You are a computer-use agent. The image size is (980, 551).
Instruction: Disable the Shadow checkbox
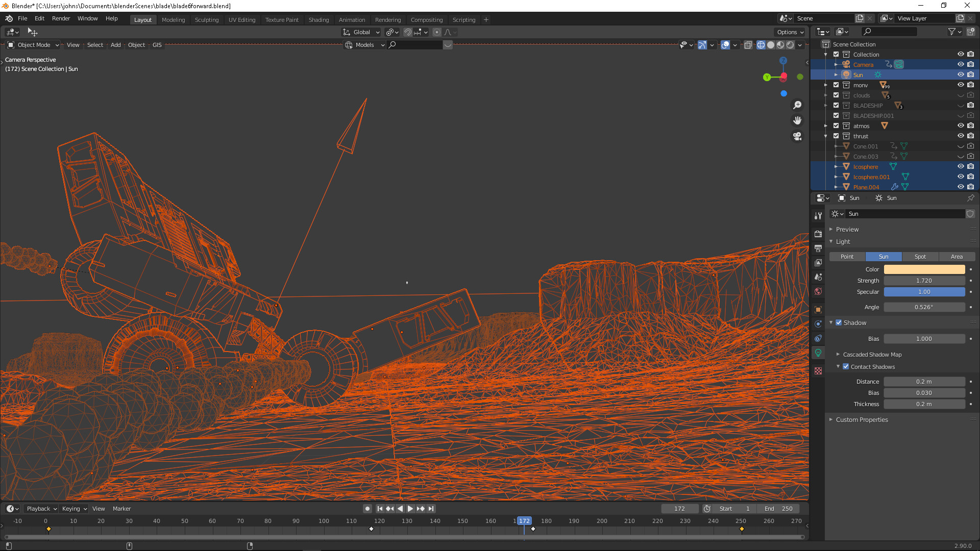point(839,323)
